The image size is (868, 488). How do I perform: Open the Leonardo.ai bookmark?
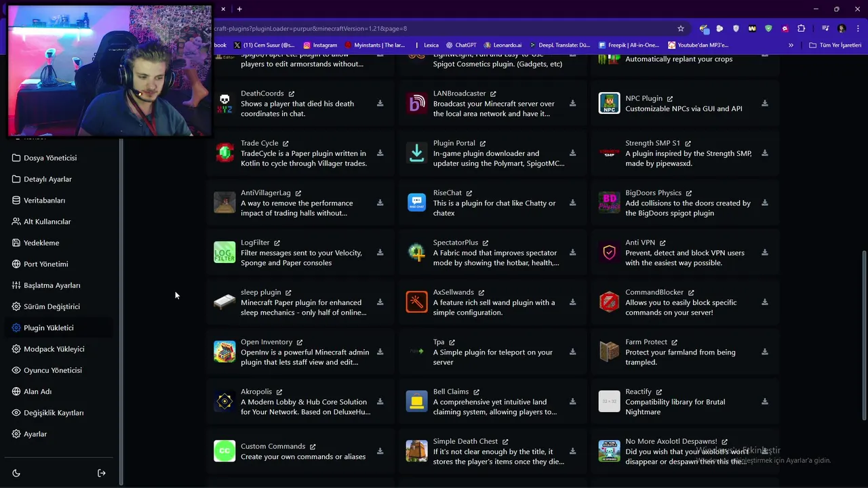(x=502, y=45)
